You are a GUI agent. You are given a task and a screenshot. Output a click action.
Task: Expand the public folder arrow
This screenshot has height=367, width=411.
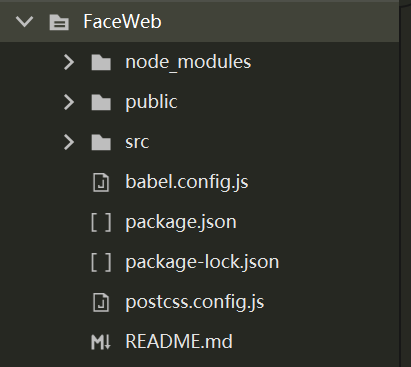point(69,102)
